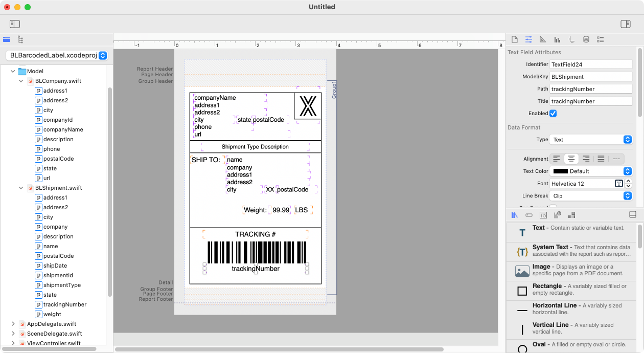Viewport: 644px width, 353px height.
Task: Pick the Image library element
Action: coord(571,271)
